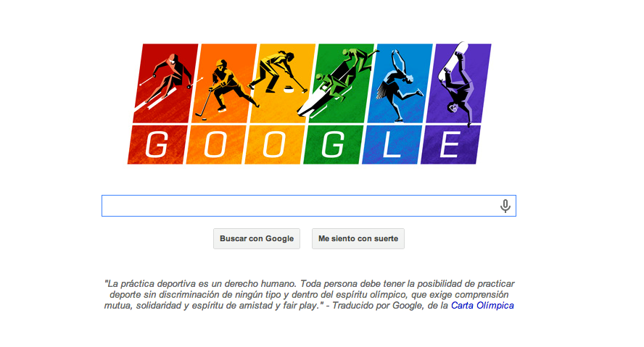644x347 pixels.
Task: Click the yellow curling player panel
Action: [283, 83]
